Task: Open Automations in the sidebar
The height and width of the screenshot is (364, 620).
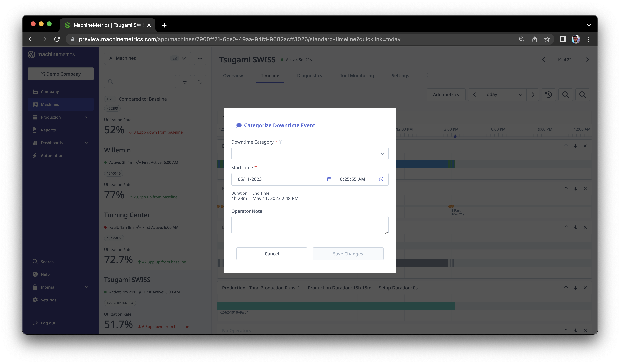Action: coord(61,156)
